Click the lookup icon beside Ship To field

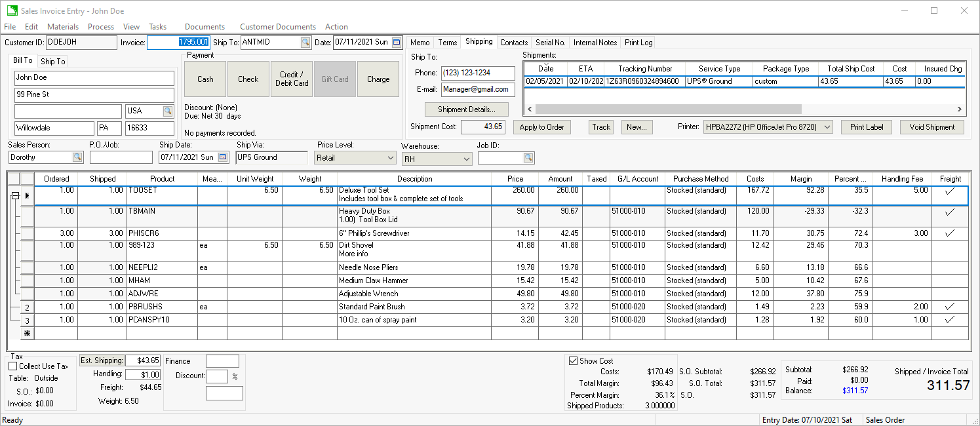point(305,43)
